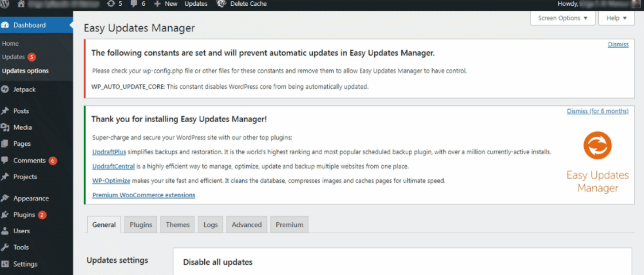This screenshot has width=644, height=275.
Task: Click the orange Easy Updates Manager logo
Action: point(597,145)
